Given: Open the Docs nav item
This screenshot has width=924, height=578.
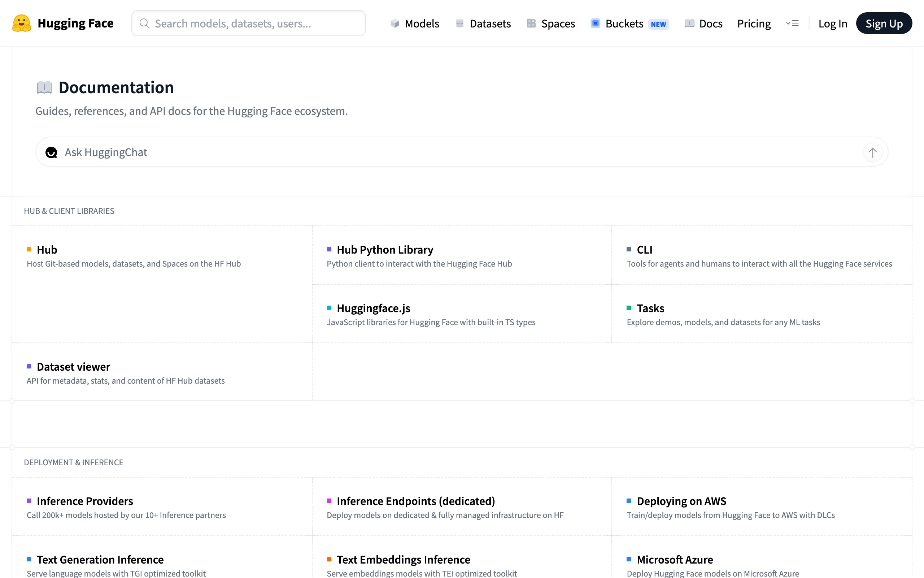Looking at the screenshot, I should coord(703,23).
